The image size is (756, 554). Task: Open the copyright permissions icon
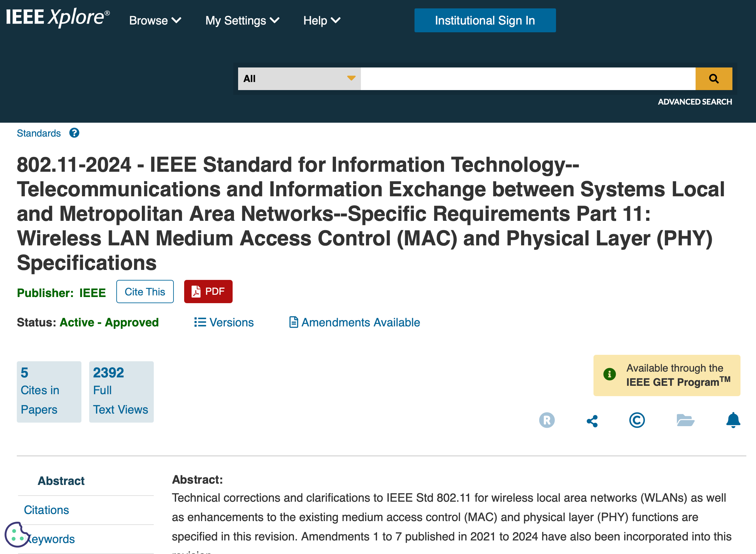pyautogui.click(x=636, y=420)
